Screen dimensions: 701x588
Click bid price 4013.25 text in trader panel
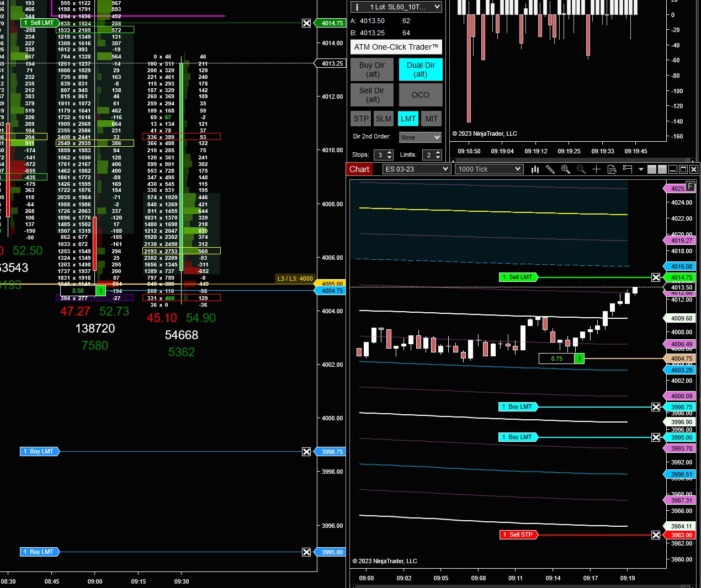tap(372, 33)
